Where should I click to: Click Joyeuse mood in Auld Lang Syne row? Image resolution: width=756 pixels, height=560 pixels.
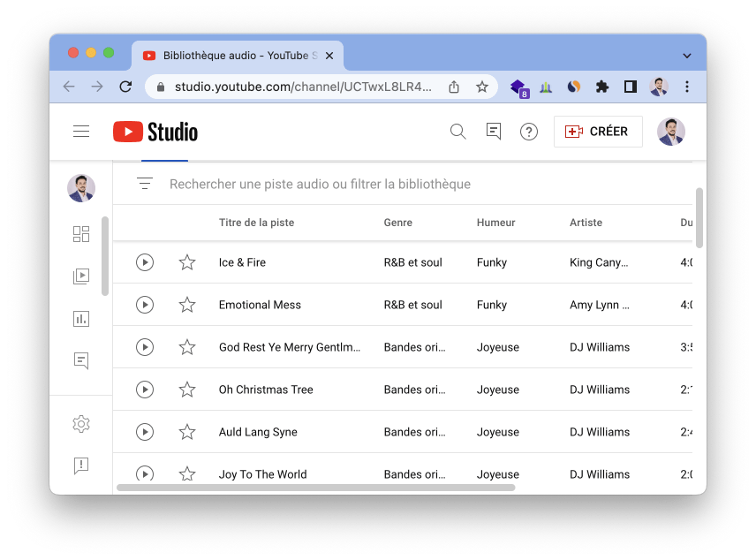point(497,432)
